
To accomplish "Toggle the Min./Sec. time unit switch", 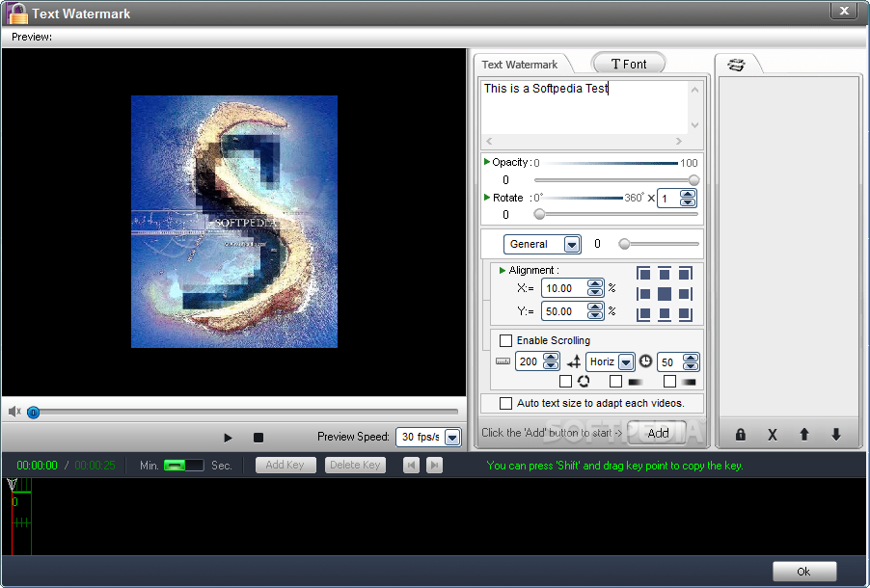I will (x=183, y=465).
